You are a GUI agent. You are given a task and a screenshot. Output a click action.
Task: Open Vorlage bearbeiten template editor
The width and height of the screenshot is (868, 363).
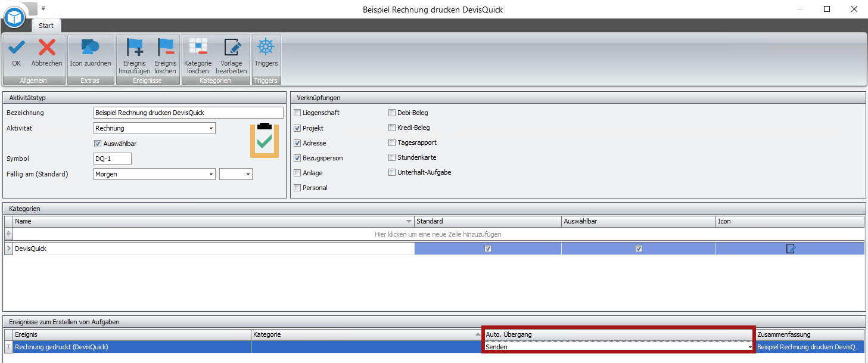[231, 55]
